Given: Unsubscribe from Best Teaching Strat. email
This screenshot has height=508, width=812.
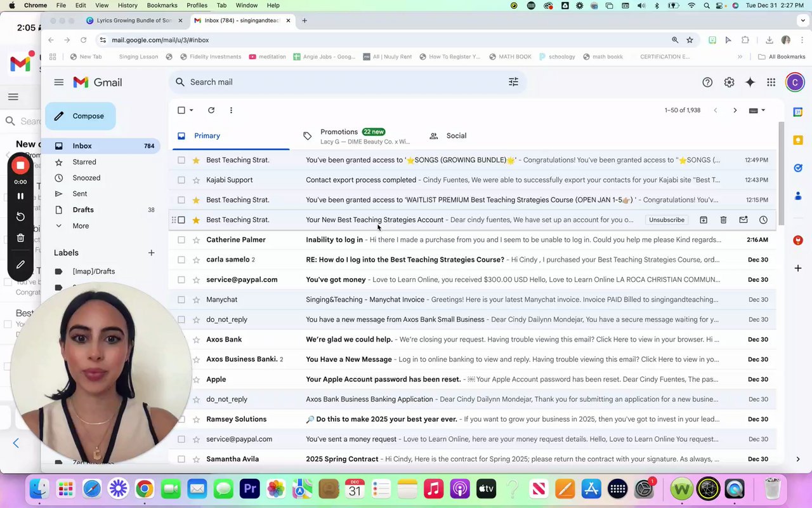Looking at the screenshot, I should [x=667, y=220].
